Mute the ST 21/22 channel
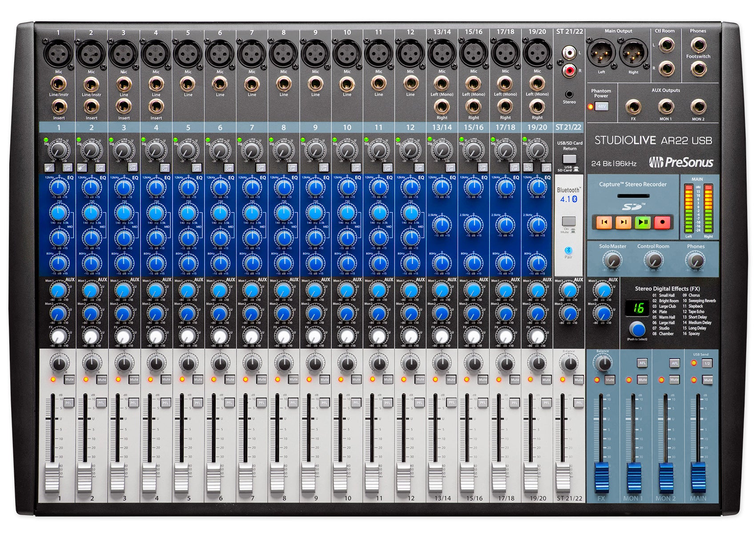Image resolution: width=756 pixels, height=536 pixels. (579, 380)
